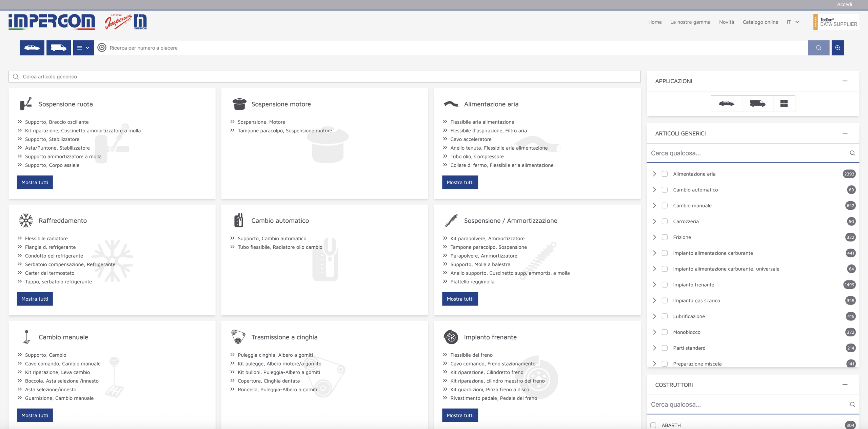Image resolution: width=868 pixels, height=429 pixels.
Task: Click the magnifier search button in top bar
Action: 818,48
